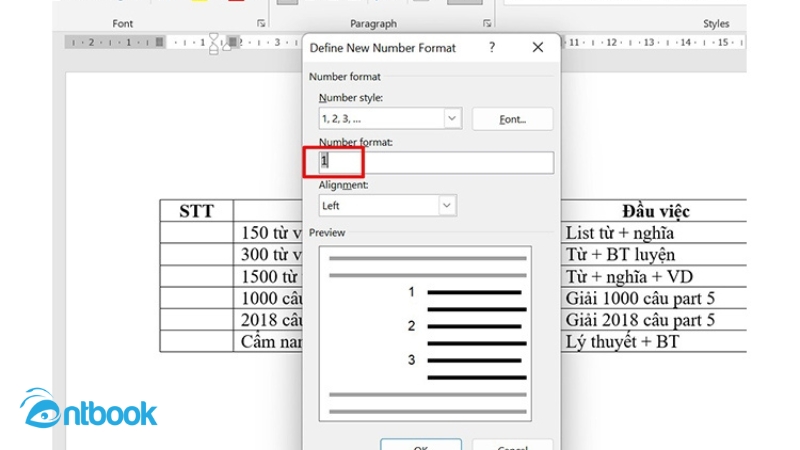
Task: Click the indent marker on the ruler
Action: coord(212,43)
